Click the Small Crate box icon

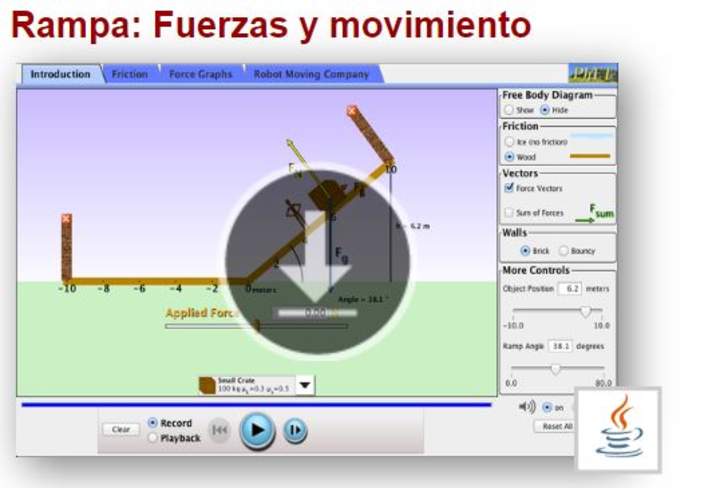(x=207, y=385)
